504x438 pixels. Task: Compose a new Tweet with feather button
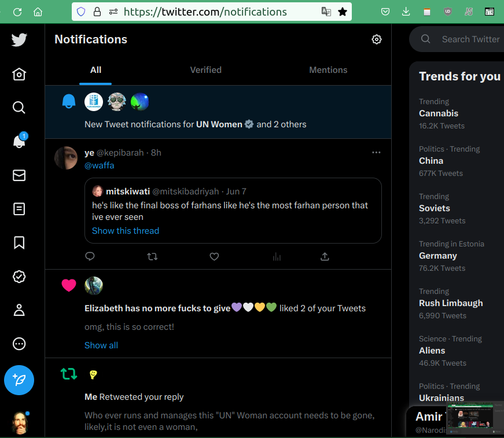[x=19, y=380]
